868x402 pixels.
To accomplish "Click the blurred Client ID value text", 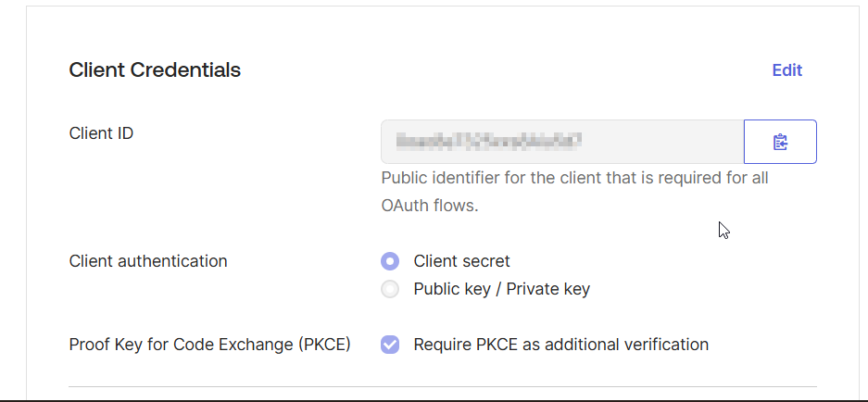I will pos(488,142).
